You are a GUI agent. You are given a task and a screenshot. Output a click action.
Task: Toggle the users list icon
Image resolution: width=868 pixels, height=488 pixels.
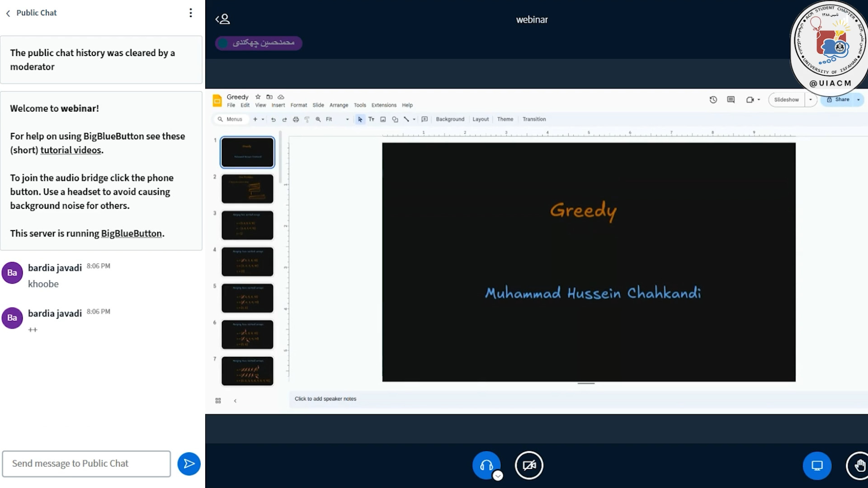[222, 19]
